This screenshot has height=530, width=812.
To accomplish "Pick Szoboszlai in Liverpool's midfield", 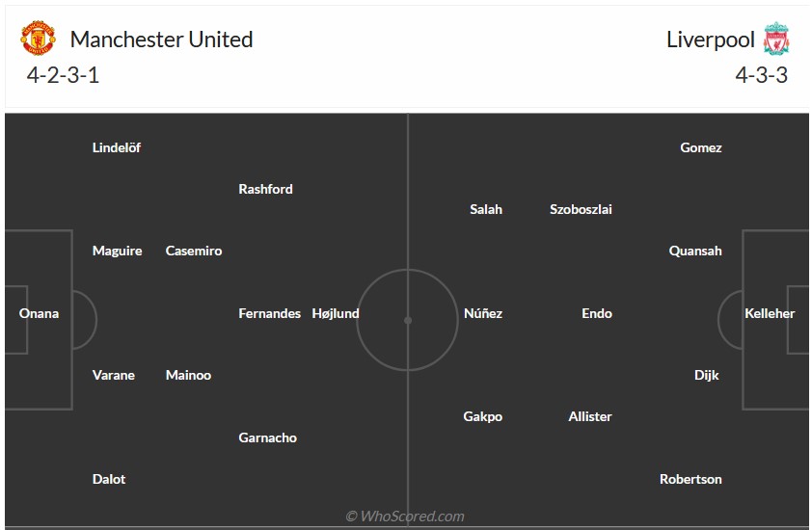I will click(581, 209).
